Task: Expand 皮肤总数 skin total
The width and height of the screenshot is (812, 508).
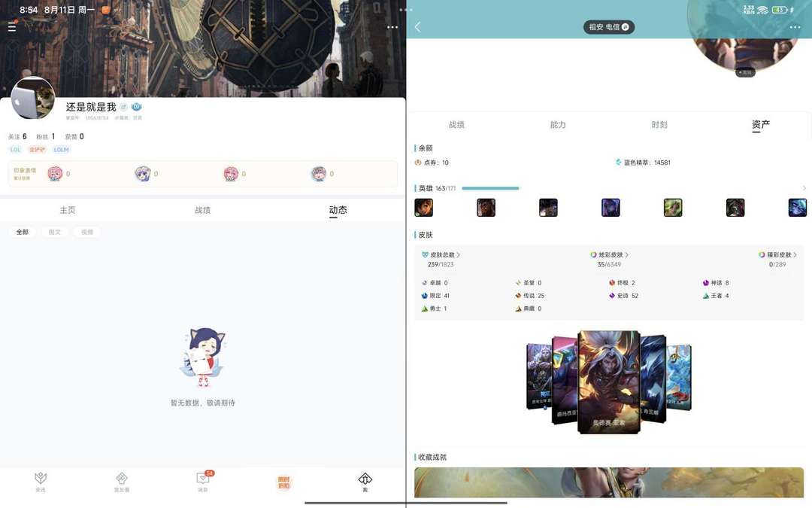Action: pyautogui.click(x=441, y=255)
